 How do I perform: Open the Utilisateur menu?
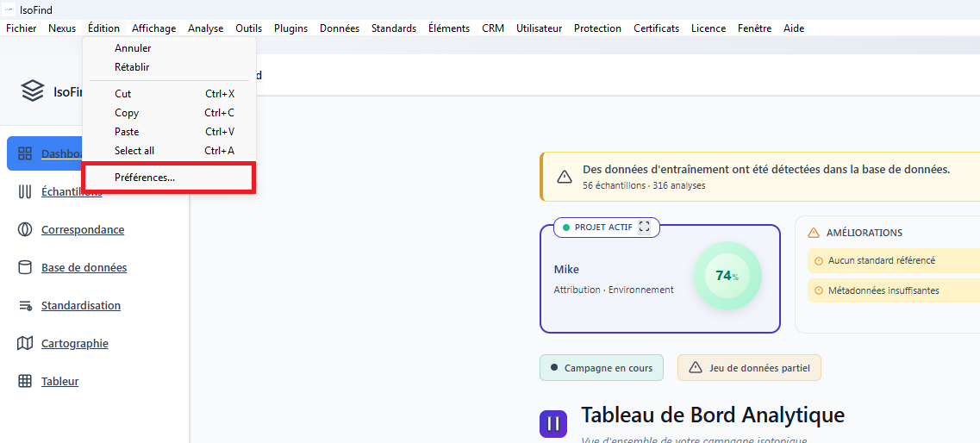pos(539,28)
